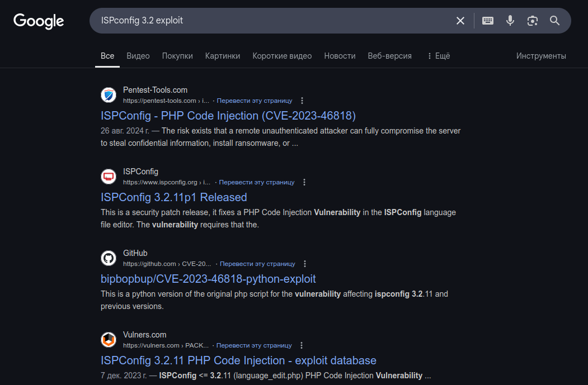Switch to Веб-версия tab
The height and width of the screenshot is (385, 588).
tap(389, 56)
